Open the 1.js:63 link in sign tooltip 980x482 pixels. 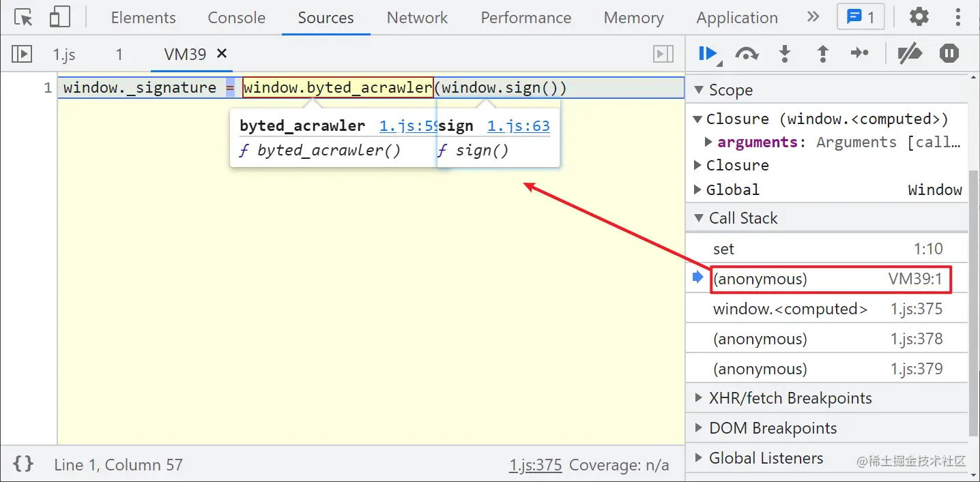coord(519,126)
